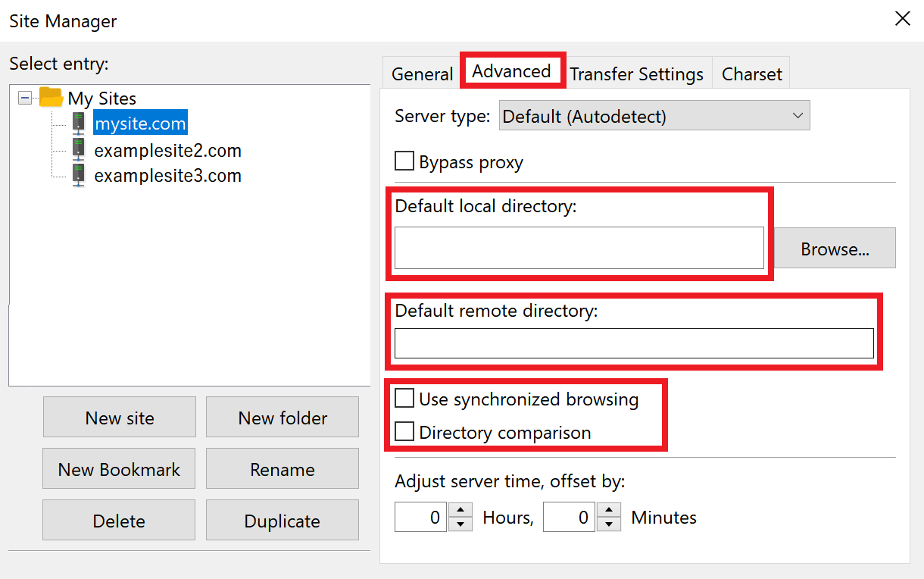Click the server icon beside examplesite3.com
This screenshot has width=924, height=579.
pyautogui.click(x=79, y=176)
